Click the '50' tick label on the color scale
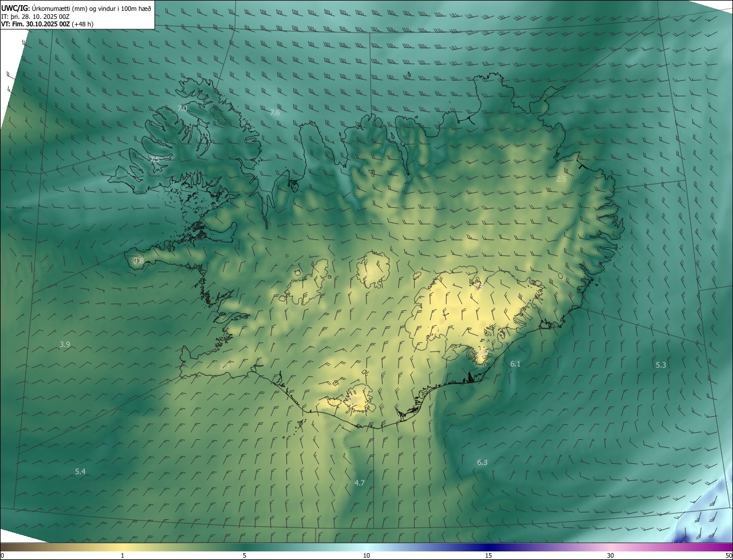 (x=728, y=555)
